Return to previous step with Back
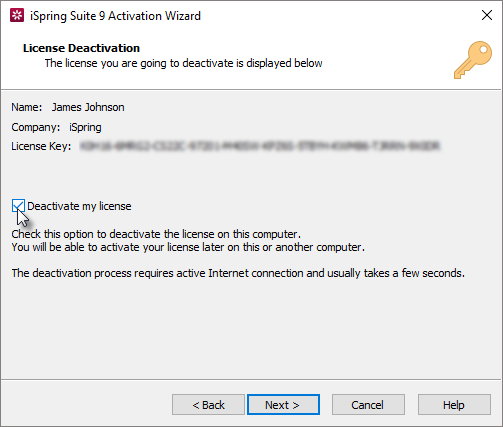 pyautogui.click(x=208, y=405)
